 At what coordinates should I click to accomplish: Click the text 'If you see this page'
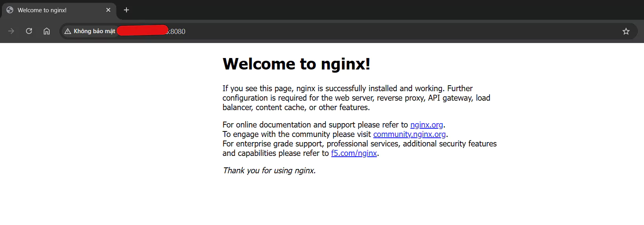click(x=257, y=88)
